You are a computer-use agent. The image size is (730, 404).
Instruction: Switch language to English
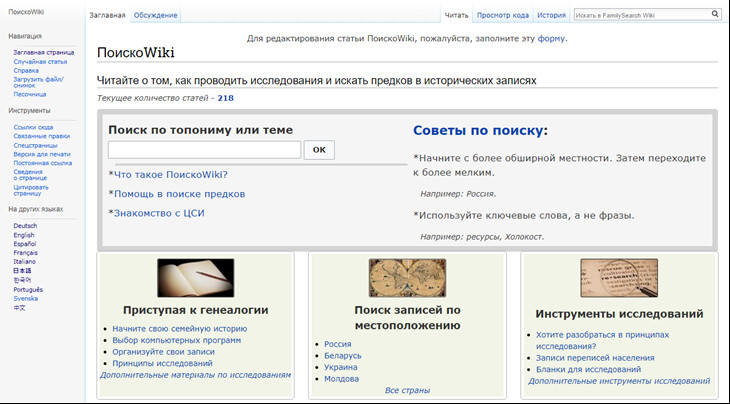tap(24, 235)
